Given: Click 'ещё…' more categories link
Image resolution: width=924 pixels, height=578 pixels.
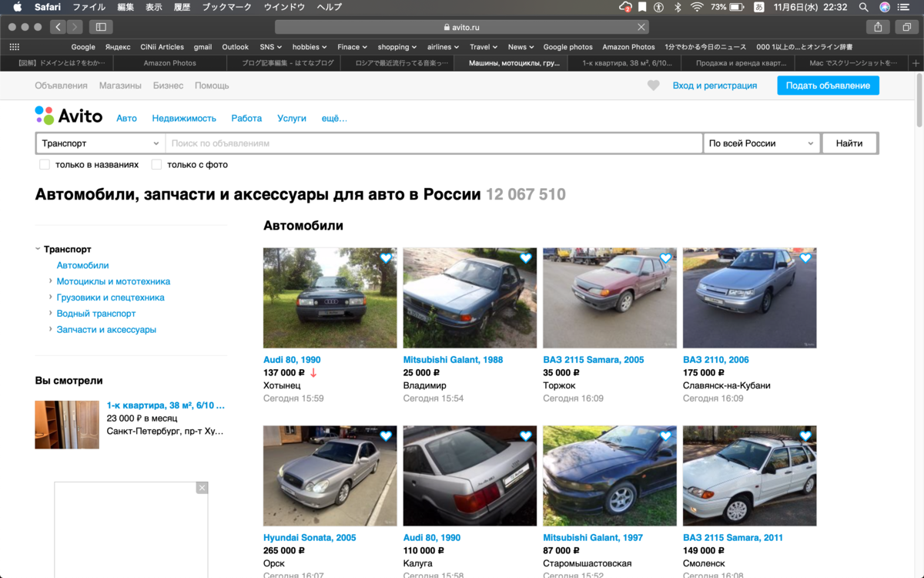Looking at the screenshot, I should click(334, 119).
